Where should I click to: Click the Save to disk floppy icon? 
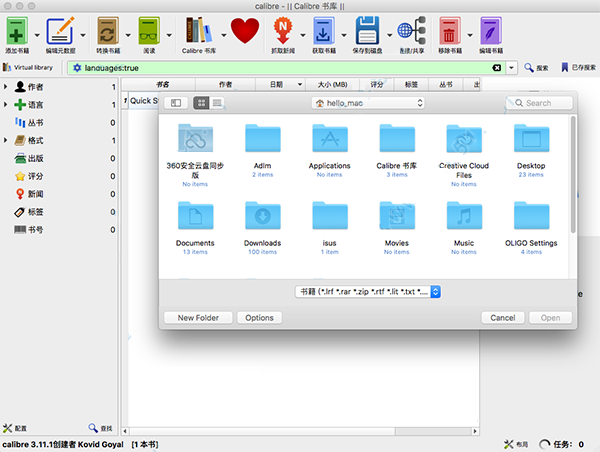pos(367,35)
